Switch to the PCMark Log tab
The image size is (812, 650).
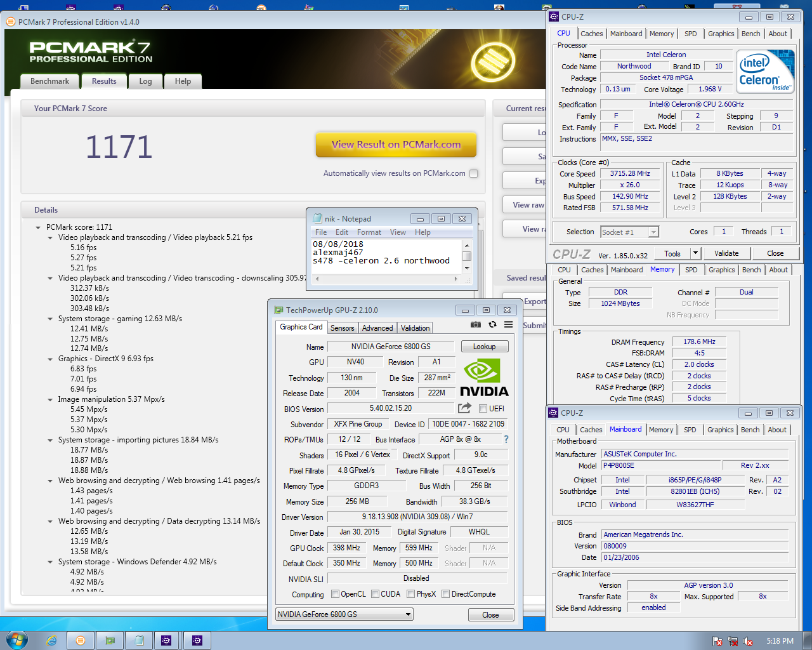point(145,81)
